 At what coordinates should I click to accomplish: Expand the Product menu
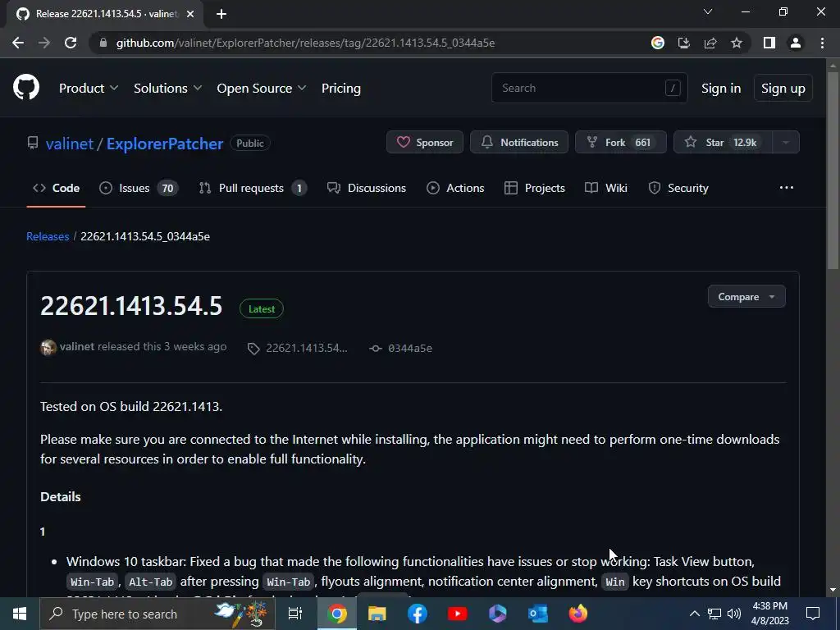coord(89,89)
